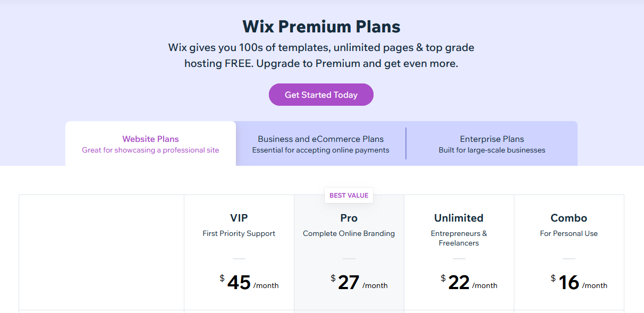Click Entrepreneurs & Freelancers description
The image size is (644, 313).
(459, 238)
